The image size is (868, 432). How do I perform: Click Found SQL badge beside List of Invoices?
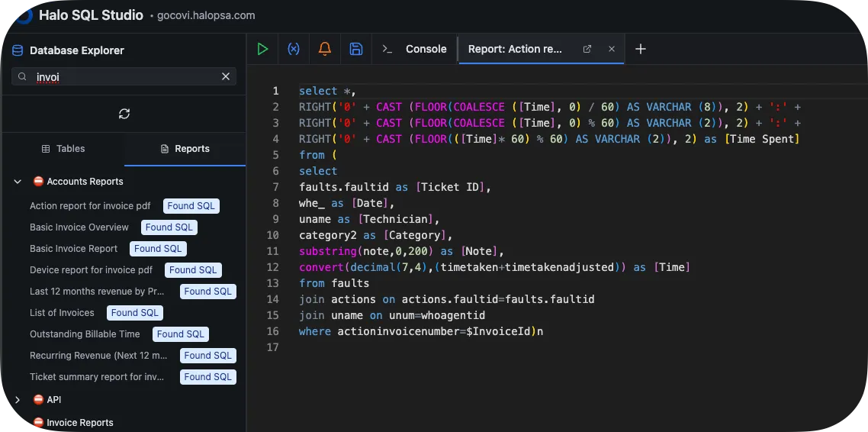[x=134, y=313]
